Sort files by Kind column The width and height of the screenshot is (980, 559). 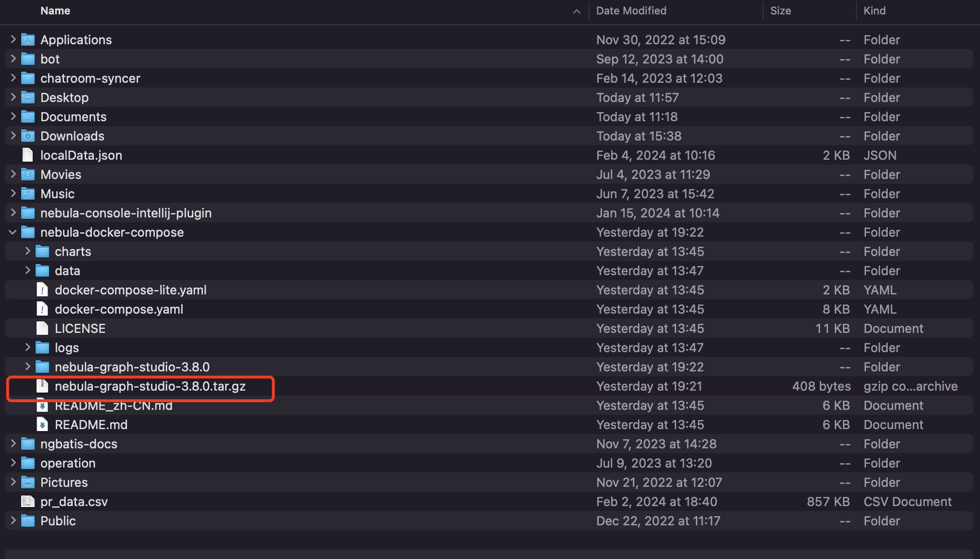874,11
